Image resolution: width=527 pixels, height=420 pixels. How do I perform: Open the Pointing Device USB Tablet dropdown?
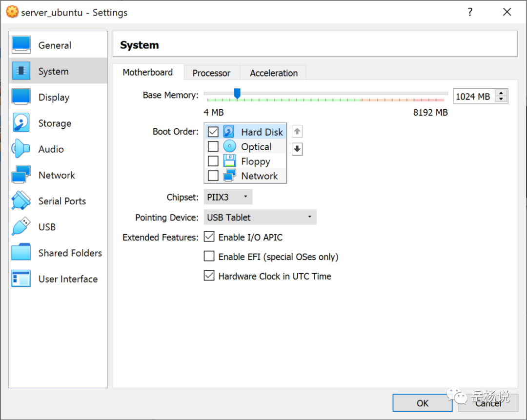click(260, 217)
